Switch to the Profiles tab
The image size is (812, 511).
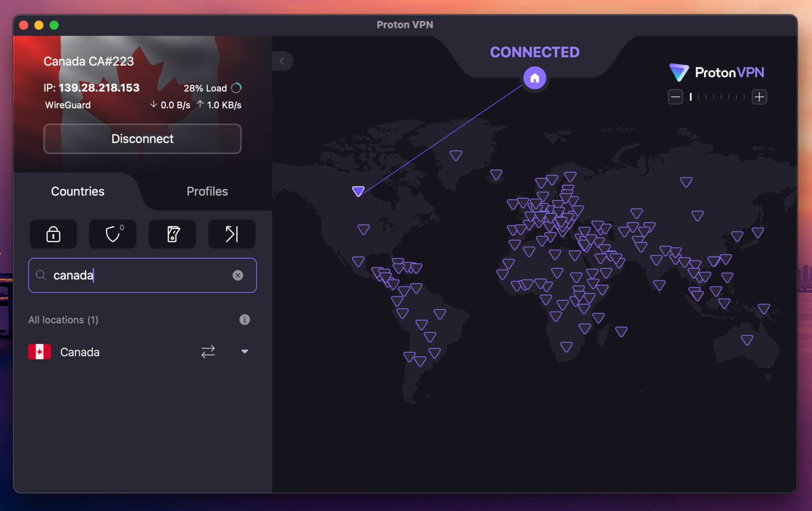[207, 191]
